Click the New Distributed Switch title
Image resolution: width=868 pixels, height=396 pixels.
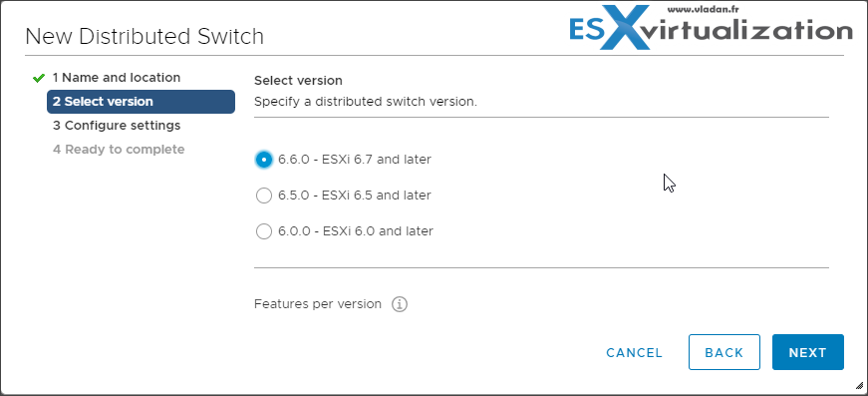(145, 37)
